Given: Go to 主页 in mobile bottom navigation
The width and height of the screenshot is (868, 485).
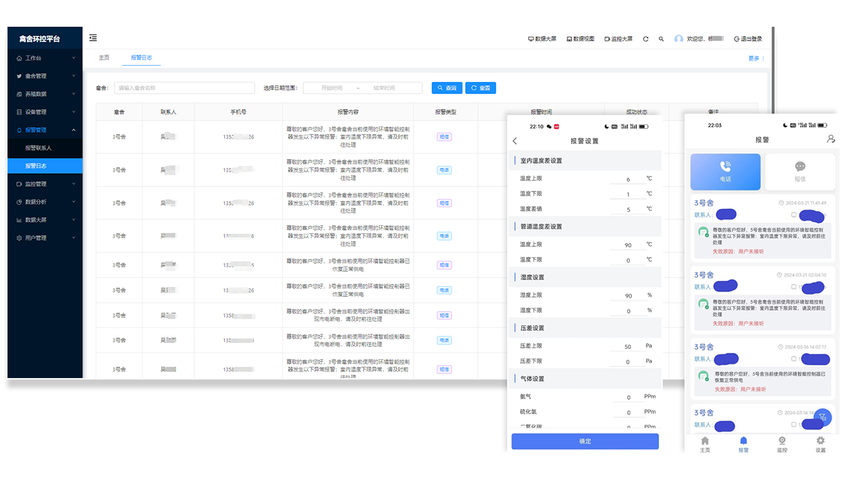Looking at the screenshot, I should (x=705, y=444).
